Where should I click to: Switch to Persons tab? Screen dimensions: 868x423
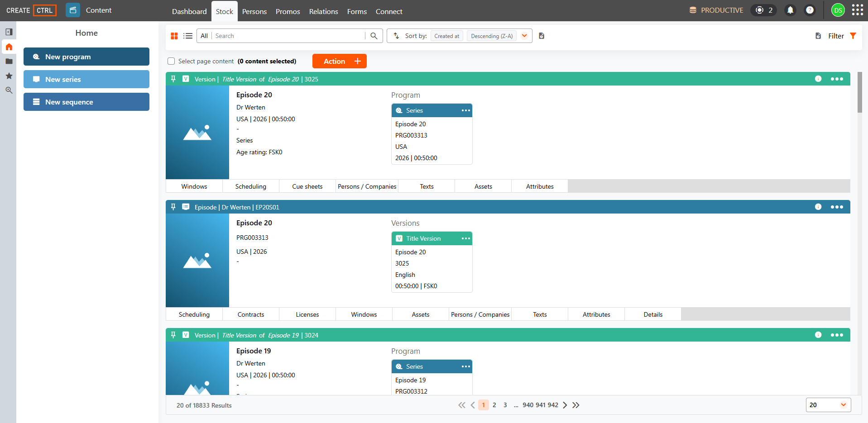(x=254, y=11)
